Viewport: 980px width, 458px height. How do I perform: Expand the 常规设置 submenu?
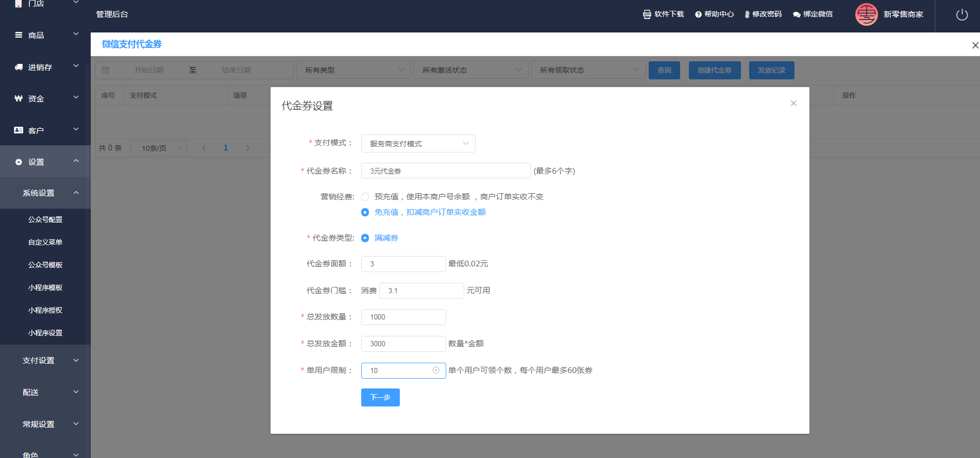coord(76,424)
